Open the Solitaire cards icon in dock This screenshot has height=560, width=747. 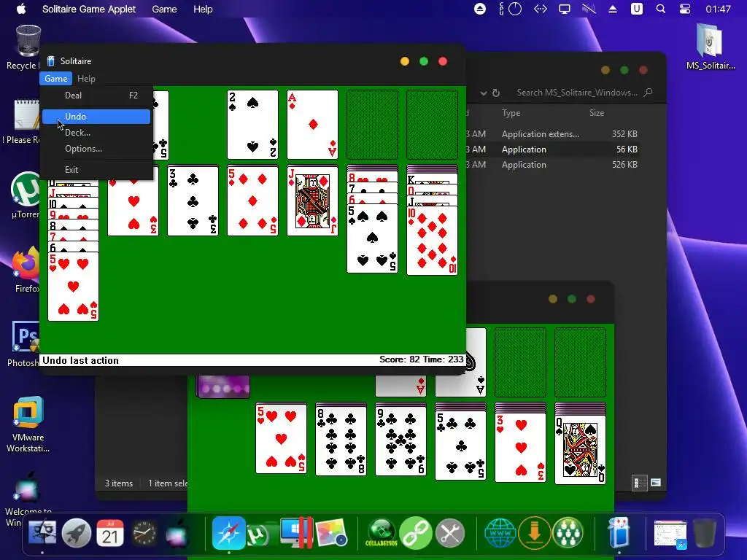pyautogui.click(x=619, y=533)
